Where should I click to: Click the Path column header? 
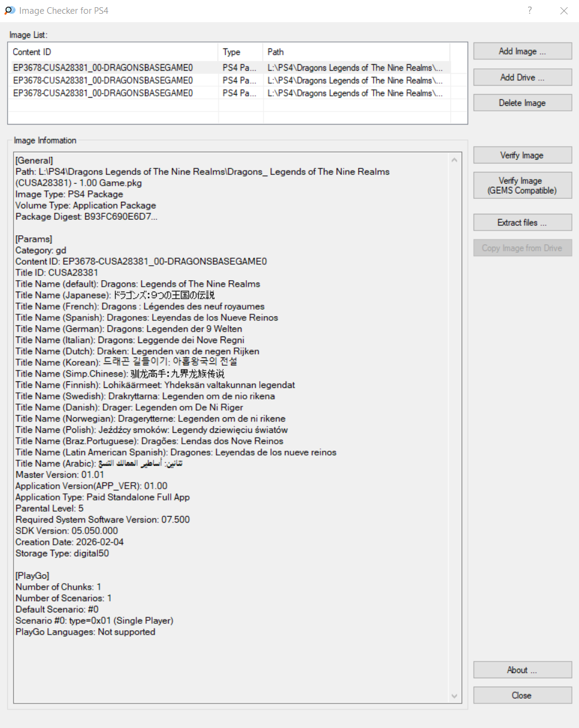point(356,52)
